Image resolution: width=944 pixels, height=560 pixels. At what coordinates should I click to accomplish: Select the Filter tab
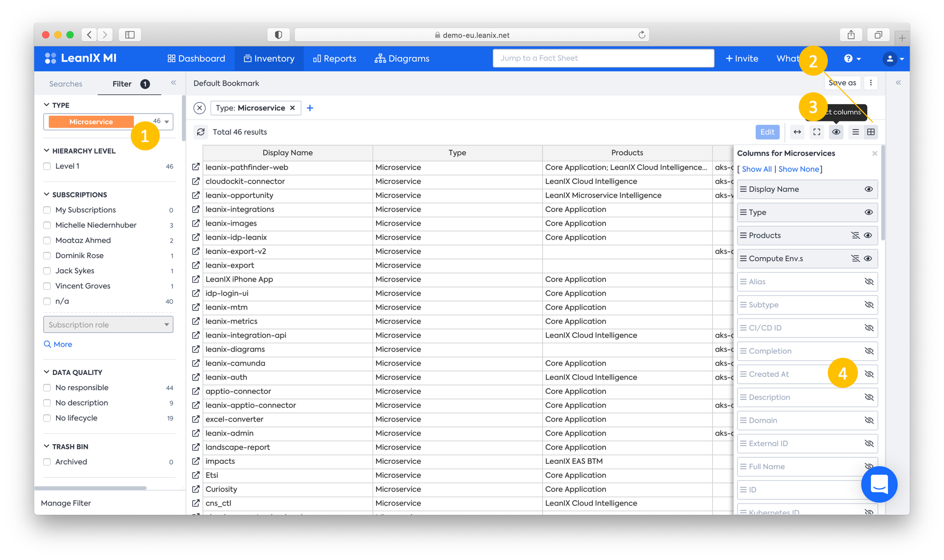coord(130,84)
